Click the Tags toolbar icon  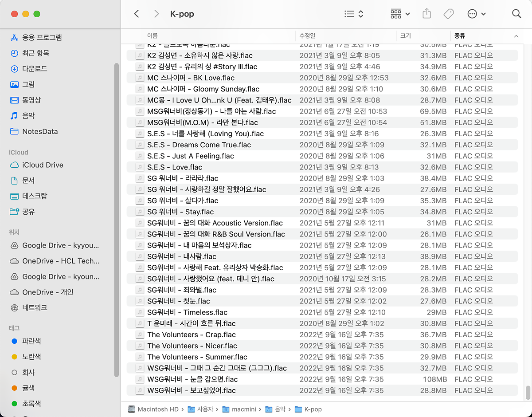(x=449, y=14)
